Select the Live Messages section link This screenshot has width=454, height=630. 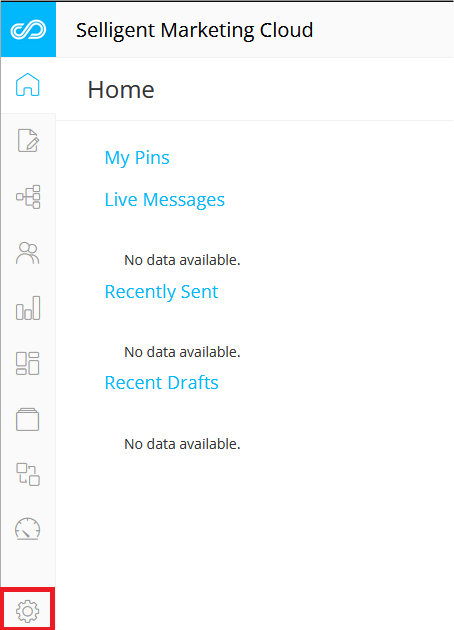click(165, 200)
